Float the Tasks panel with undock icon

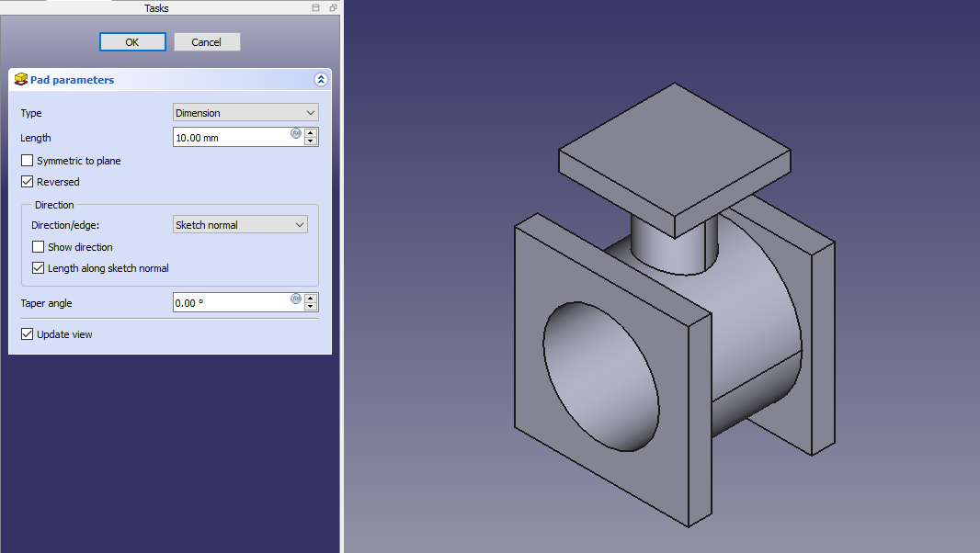[x=333, y=8]
